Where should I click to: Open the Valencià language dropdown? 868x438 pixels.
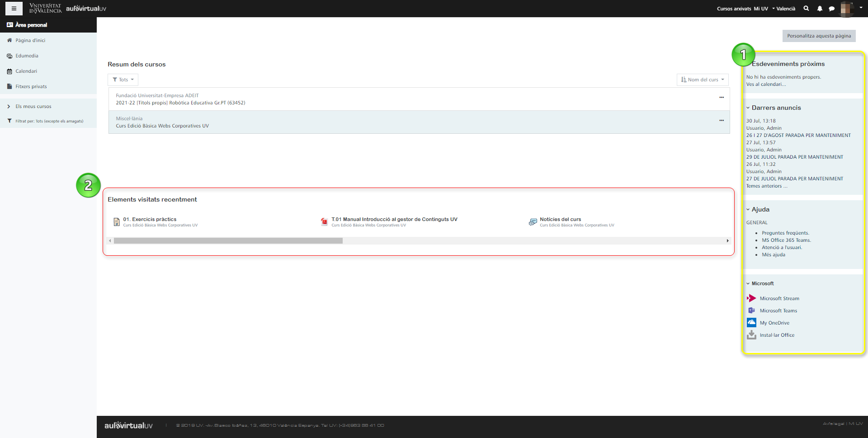point(784,9)
